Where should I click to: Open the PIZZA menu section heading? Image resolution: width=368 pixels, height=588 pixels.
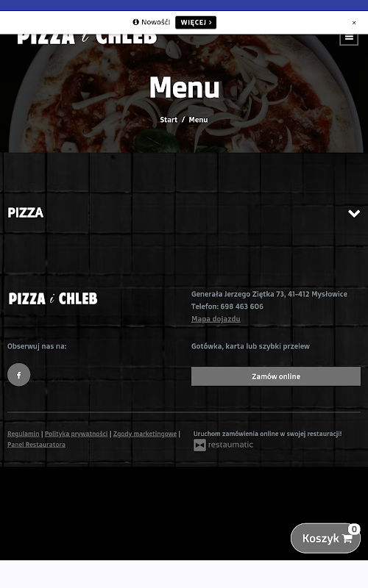pyautogui.click(x=26, y=212)
